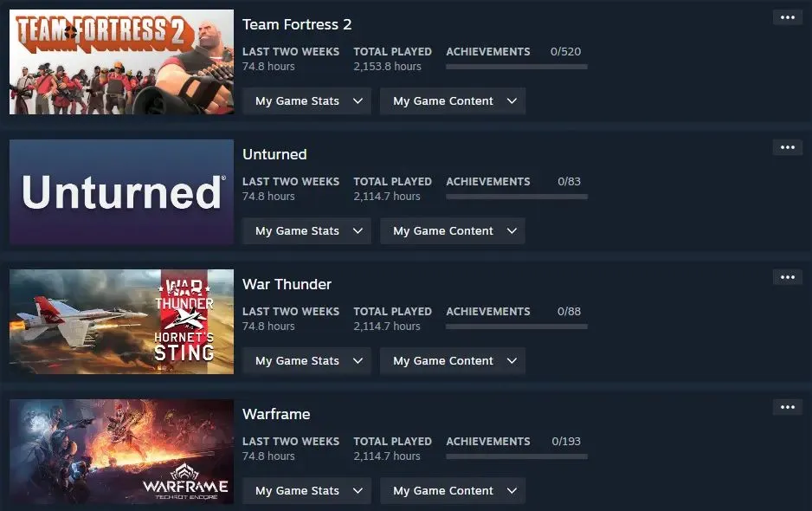Open the War Thunder title link

tap(287, 284)
